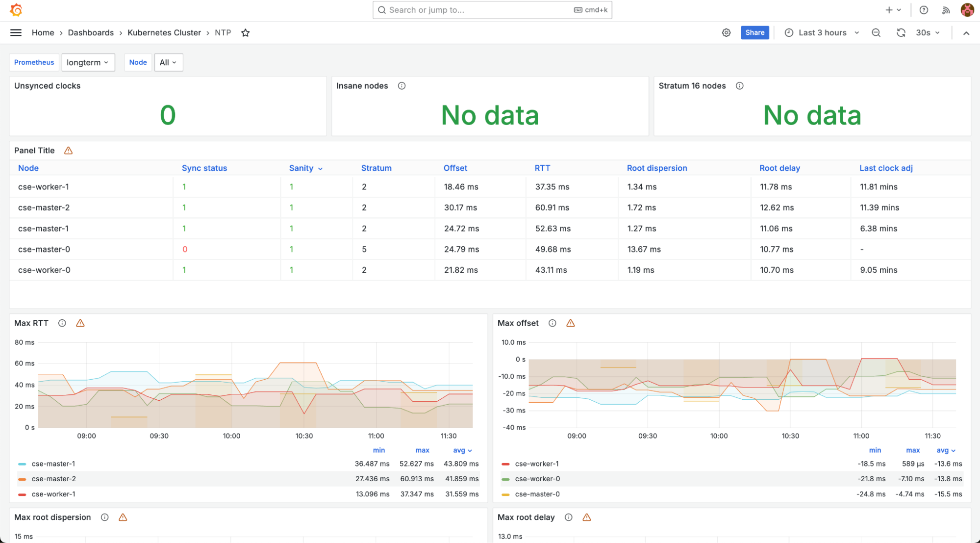Open the longterm Prometheus datasource dropdown
The width and height of the screenshot is (980, 543).
tap(88, 62)
